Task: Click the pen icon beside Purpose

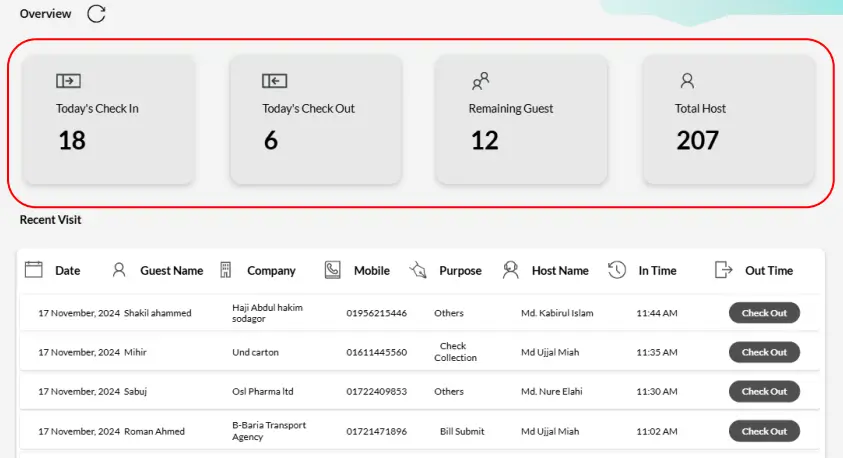Action: 418,270
